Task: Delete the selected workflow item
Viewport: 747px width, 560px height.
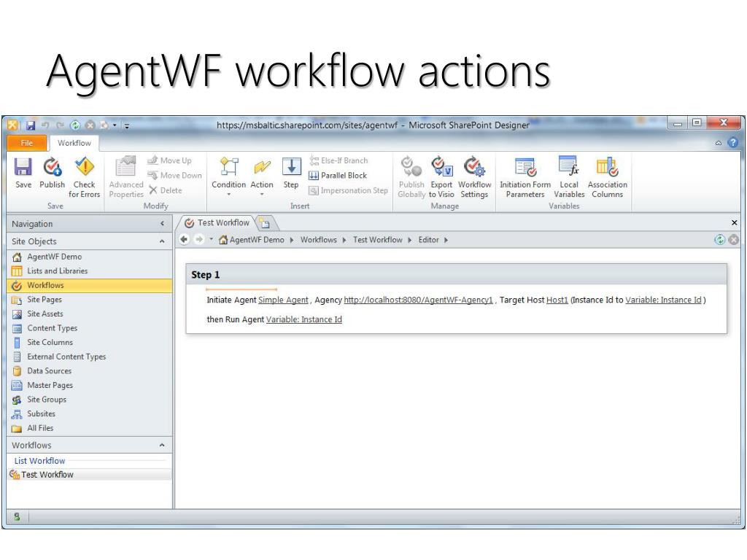Action: [166, 190]
